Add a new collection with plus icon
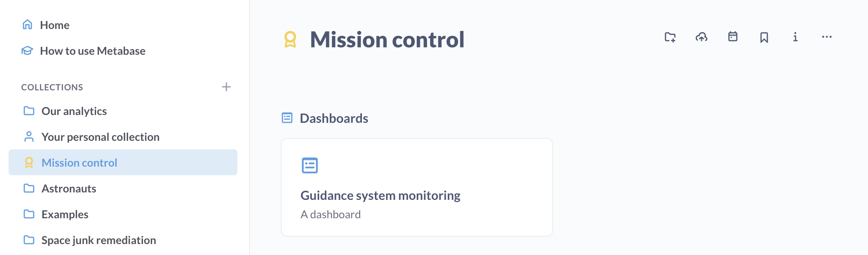868x255 pixels. [x=226, y=87]
